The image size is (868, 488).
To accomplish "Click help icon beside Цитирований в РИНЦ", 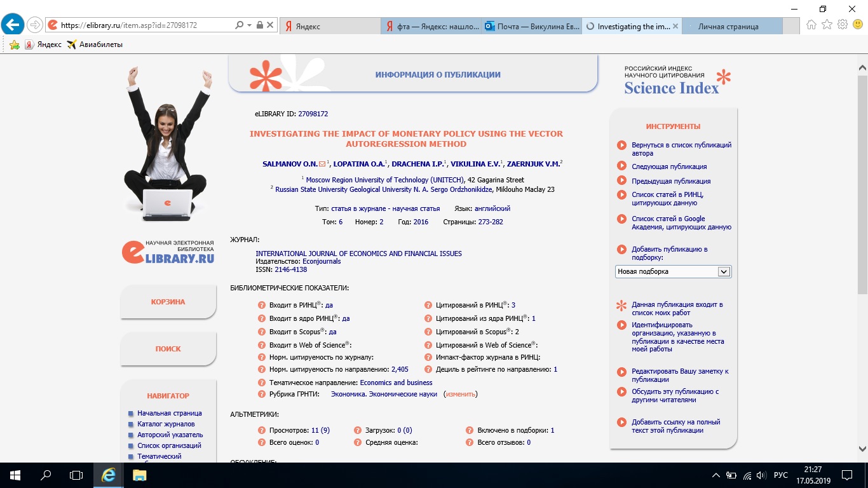I will (x=428, y=305).
